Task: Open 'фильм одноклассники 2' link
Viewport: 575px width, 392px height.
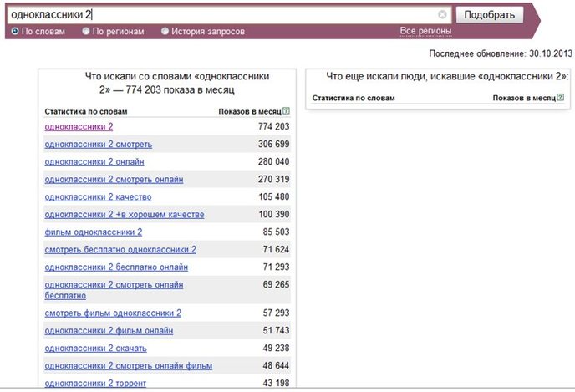Action: point(94,232)
